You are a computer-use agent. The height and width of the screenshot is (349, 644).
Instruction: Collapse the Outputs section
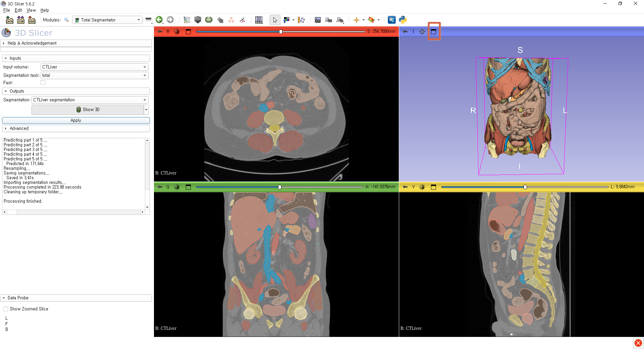pyautogui.click(x=76, y=91)
